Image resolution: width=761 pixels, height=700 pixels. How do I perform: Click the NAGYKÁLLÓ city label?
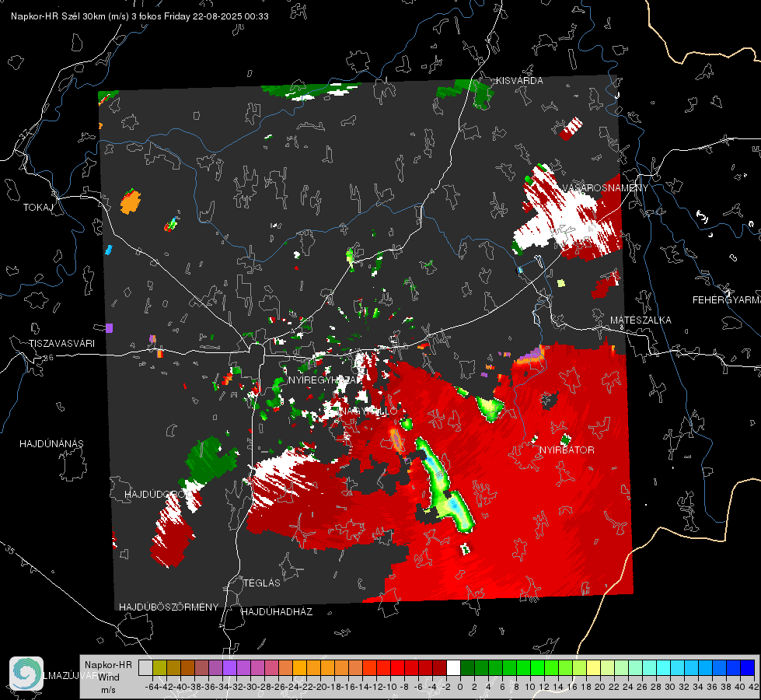(x=368, y=411)
